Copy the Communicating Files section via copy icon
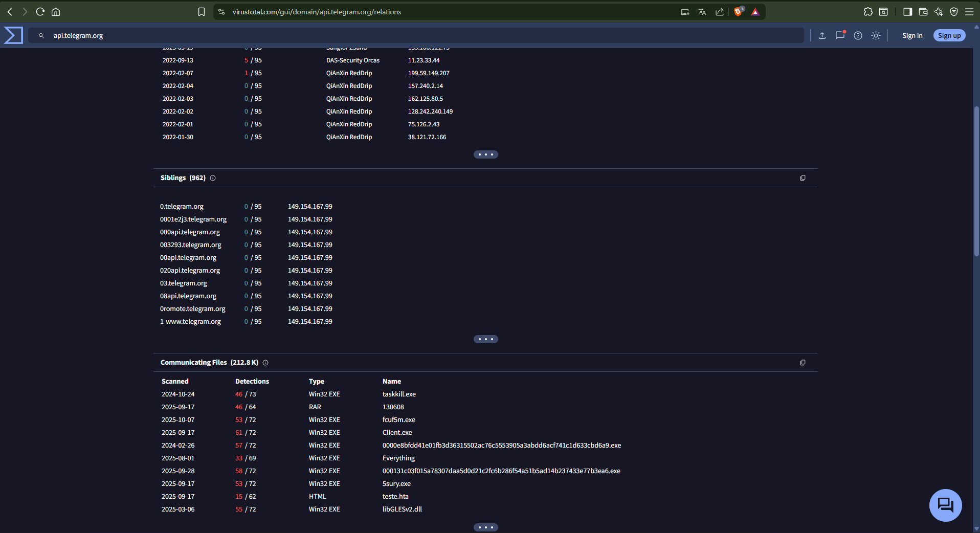Image resolution: width=980 pixels, height=533 pixels. (803, 363)
